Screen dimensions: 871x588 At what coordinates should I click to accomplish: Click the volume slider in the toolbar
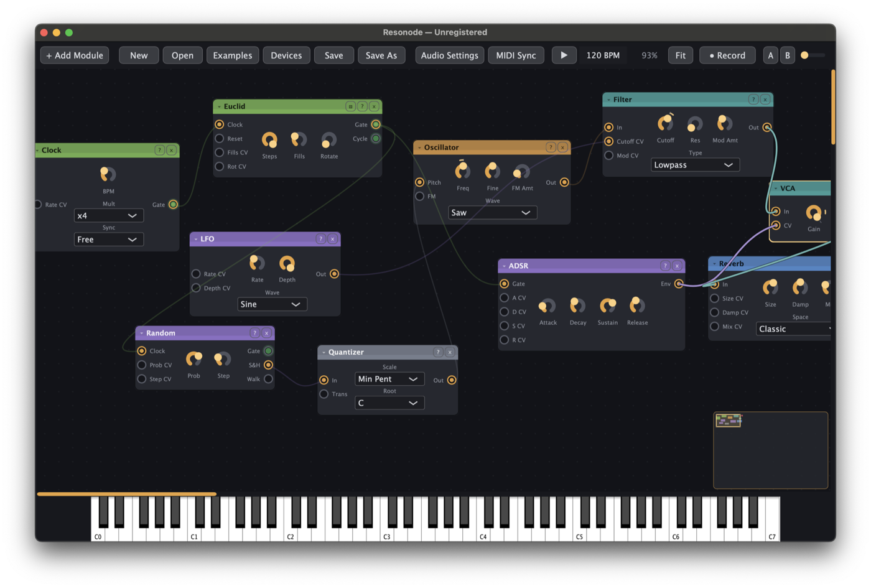[x=813, y=55]
